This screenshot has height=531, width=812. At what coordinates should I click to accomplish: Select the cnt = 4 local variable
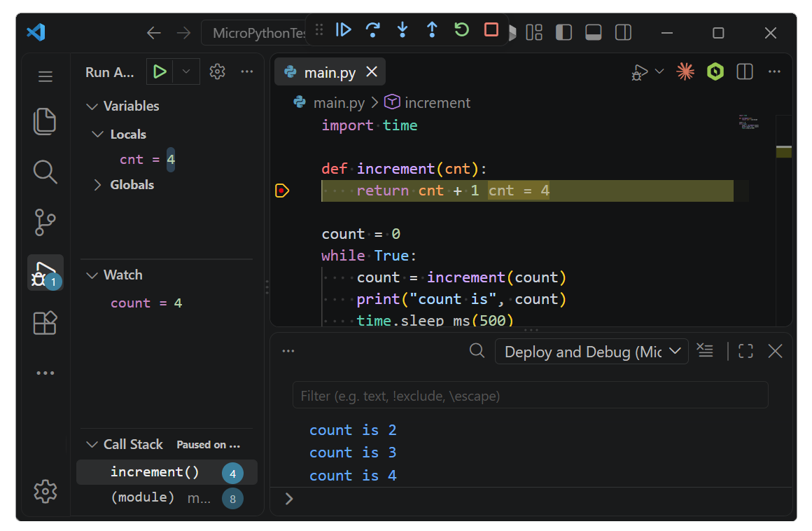[147, 160]
